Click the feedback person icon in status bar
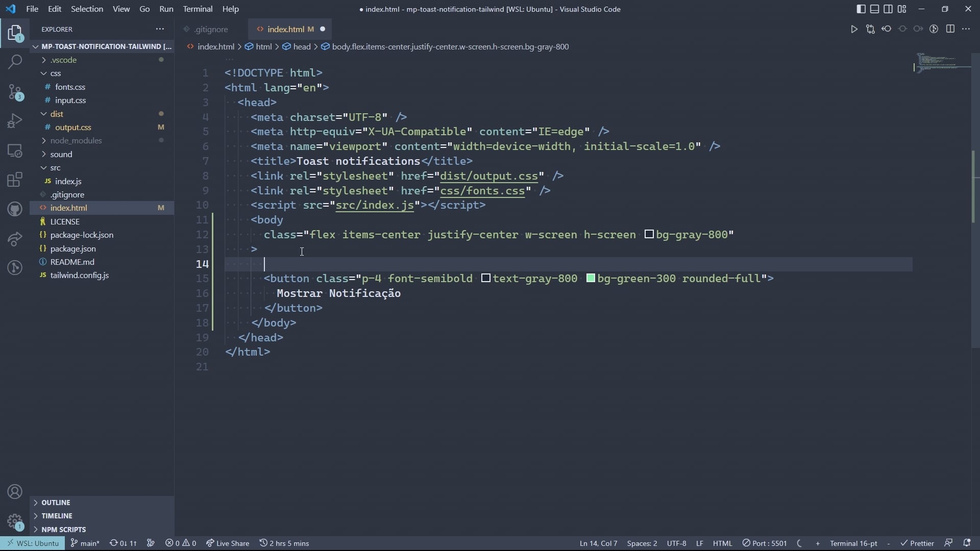 click(948, 543)
